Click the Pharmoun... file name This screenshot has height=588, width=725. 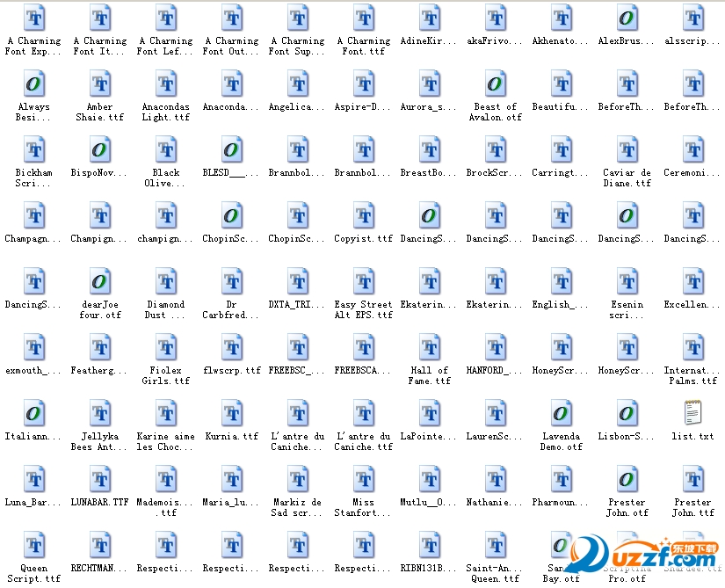click(x=561, y=503)
